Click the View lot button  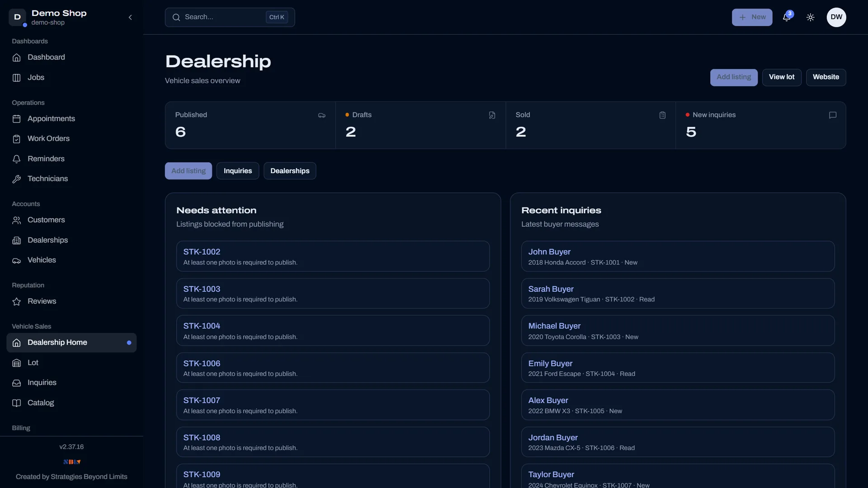pyautogui.click(x=782, y=77)
